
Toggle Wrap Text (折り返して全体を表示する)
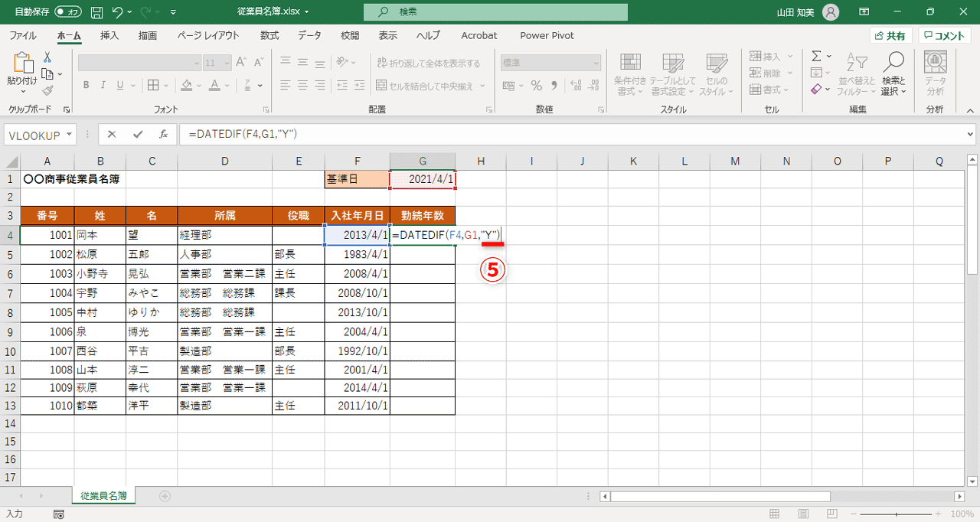click(429, 63)
